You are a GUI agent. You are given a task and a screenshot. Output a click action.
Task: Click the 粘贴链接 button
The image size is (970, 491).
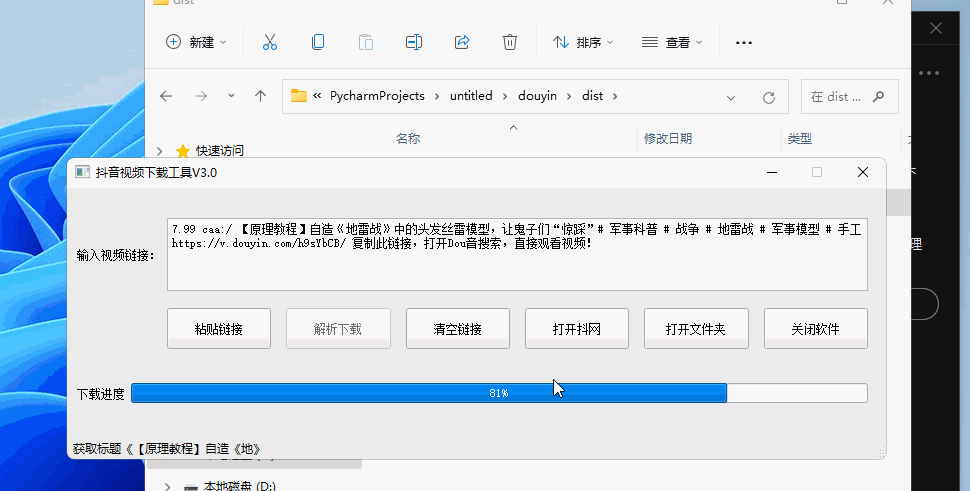[219, 329]
